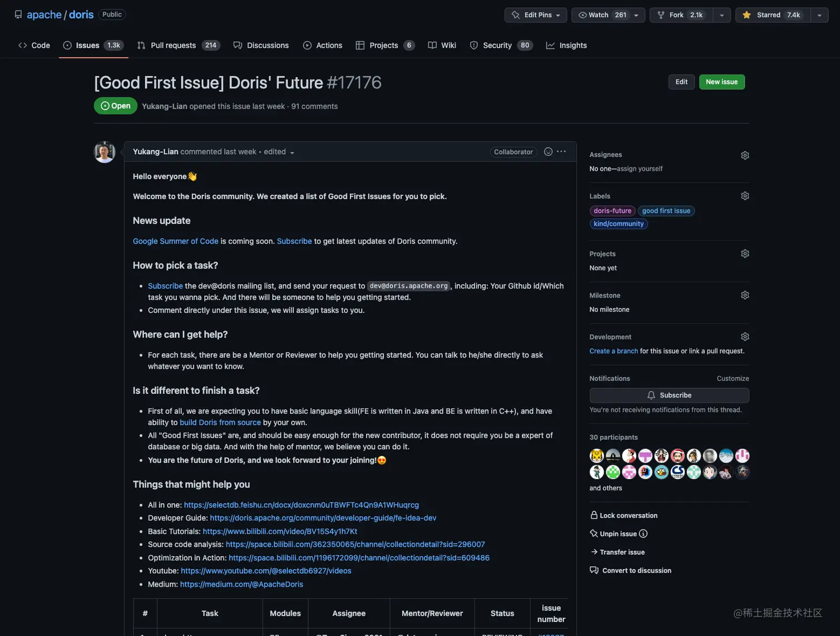The width and height of the screenshot is (840, 636).
Task: Open the Youtube selectdb videos link
Action: click(x=266, y=571)
